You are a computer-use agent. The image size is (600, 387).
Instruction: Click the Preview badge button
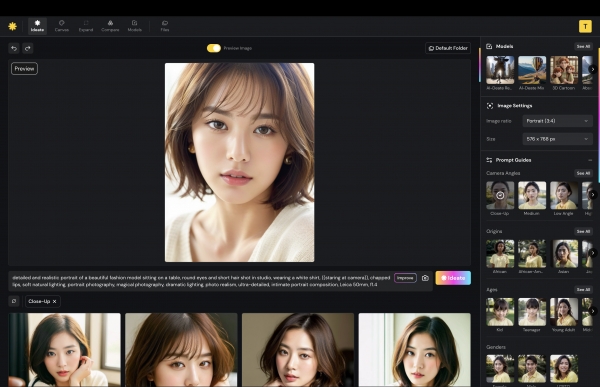coord(24,69)
